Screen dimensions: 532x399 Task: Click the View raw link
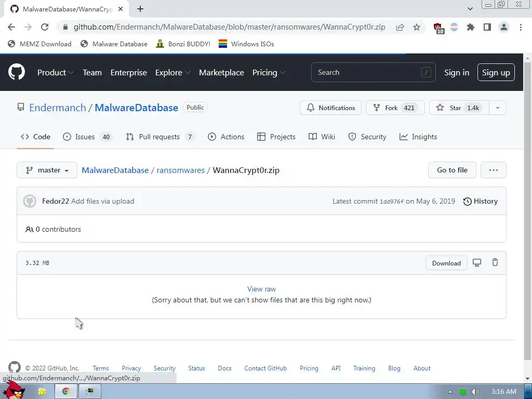tap(262, 289)
